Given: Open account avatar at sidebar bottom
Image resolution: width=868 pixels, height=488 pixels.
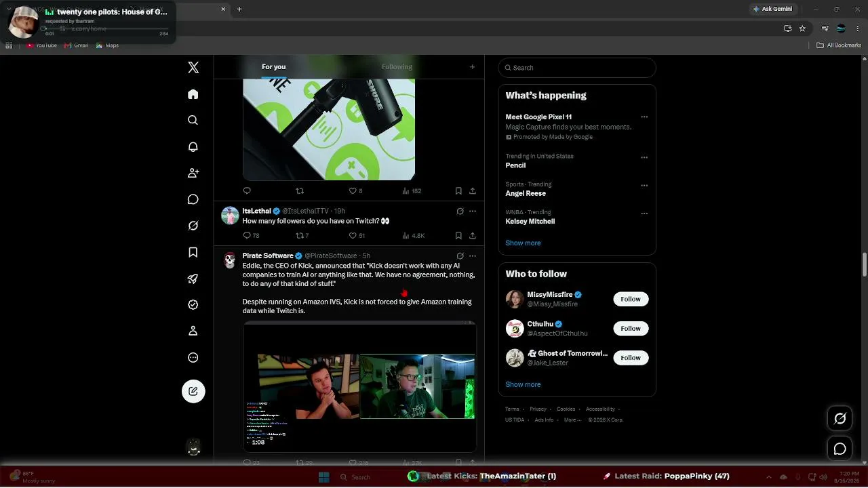Looking at the screenshot, I should click(x=193, y=447).
